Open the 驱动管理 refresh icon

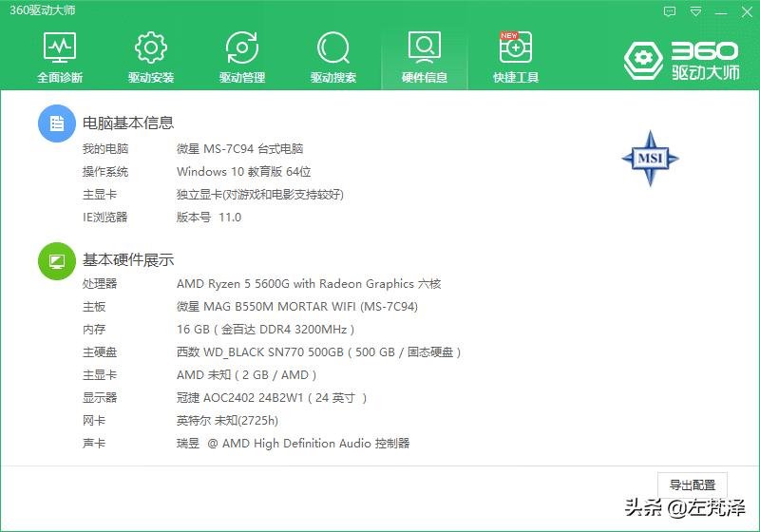tap(242, 47)
